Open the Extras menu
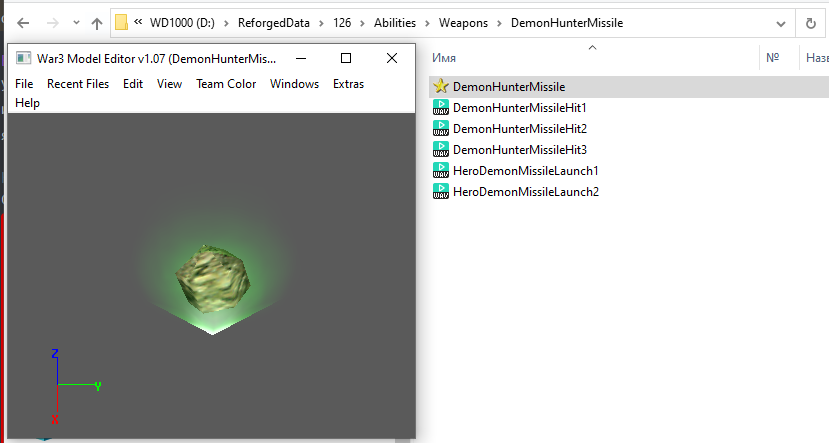 (348, 84)
